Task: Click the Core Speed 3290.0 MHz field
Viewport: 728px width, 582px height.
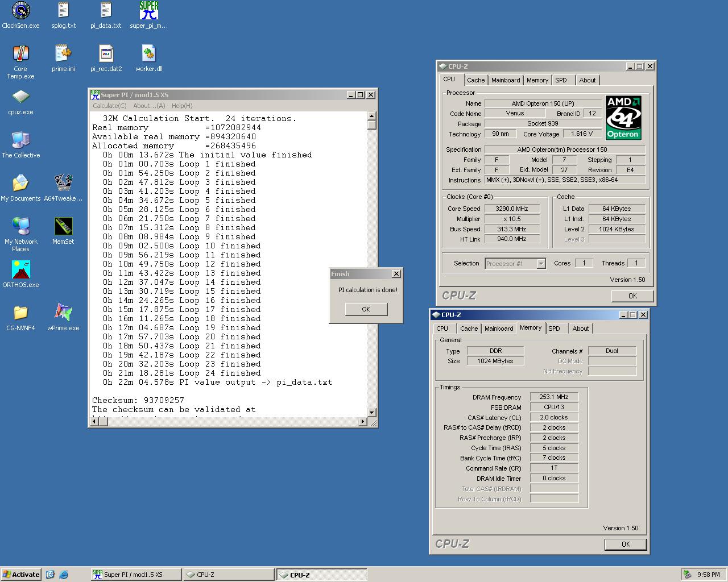Action: tap(512, 209)
